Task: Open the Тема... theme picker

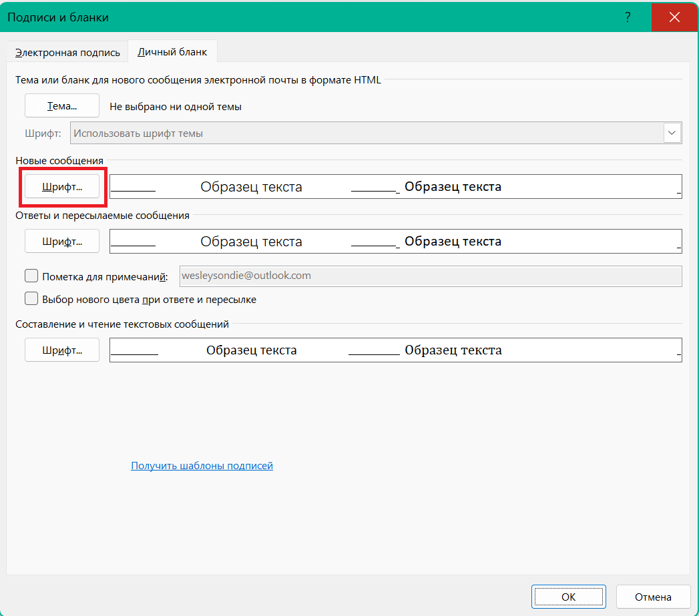Action: click(x=61, y=105)
